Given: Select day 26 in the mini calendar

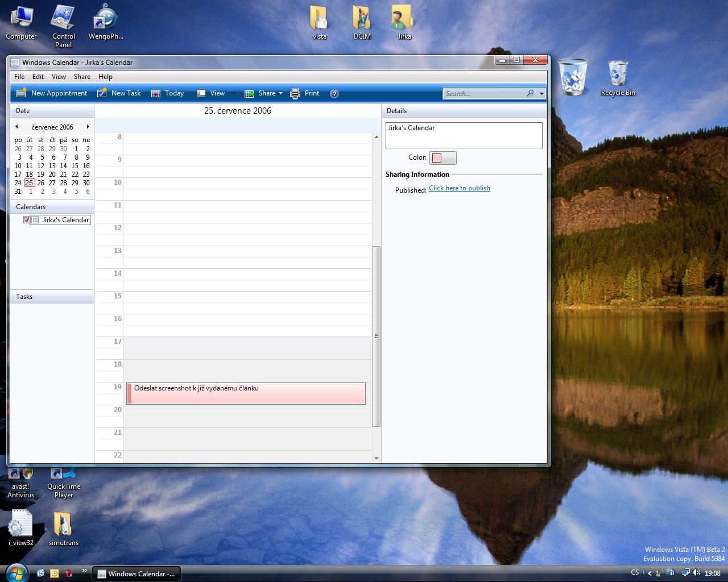Looking at the screenshot, I should click(x=41, y=183).
